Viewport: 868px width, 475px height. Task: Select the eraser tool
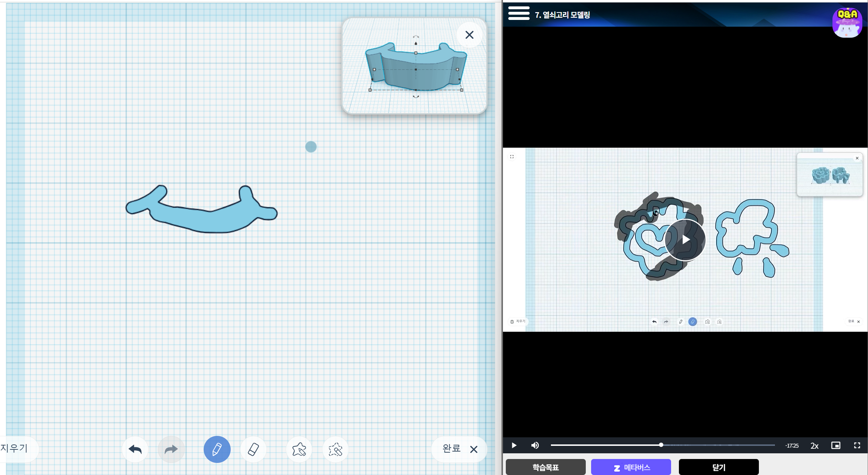[x=253, y=449]
